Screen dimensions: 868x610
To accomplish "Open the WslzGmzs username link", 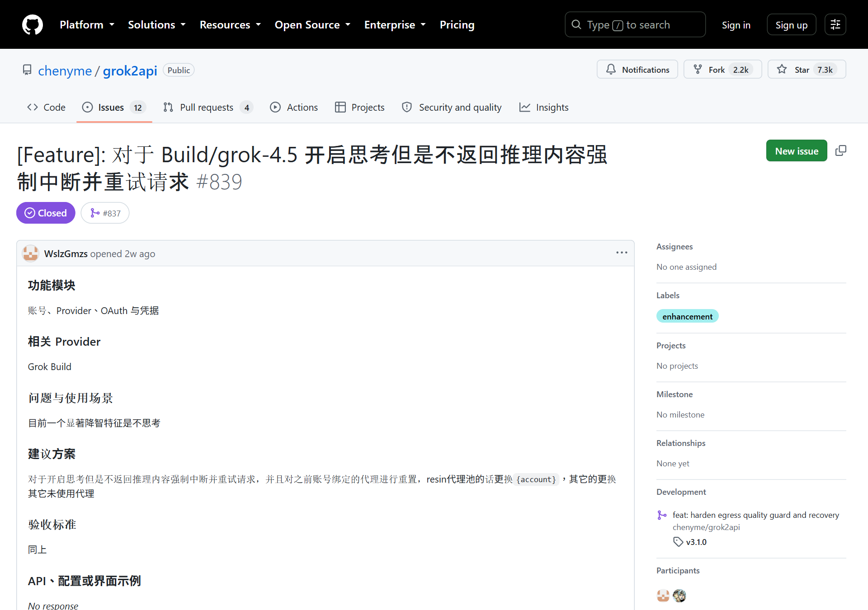I will (66, 253).
